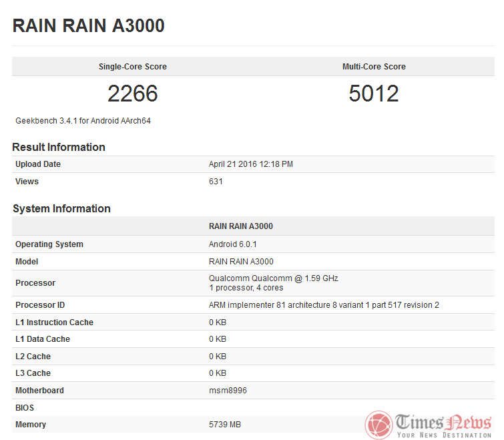The width and height of the screenshot is (504, 440).
Task: Click the TimesNews watermark text
Action: click(x=443, y=423)
